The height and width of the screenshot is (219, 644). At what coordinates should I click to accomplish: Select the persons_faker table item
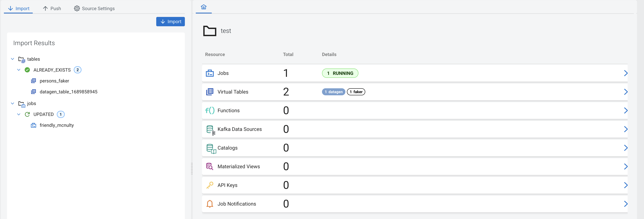point(54,81)
